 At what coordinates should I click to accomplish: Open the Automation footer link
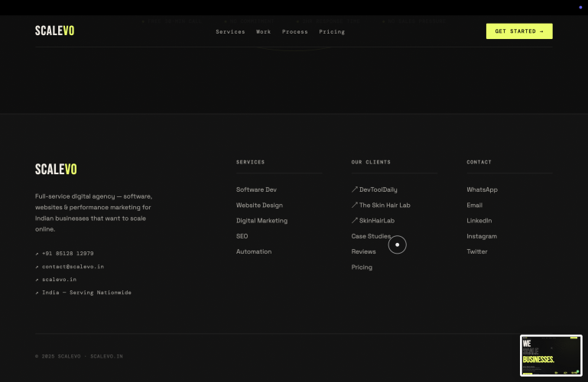click(254, 251)
